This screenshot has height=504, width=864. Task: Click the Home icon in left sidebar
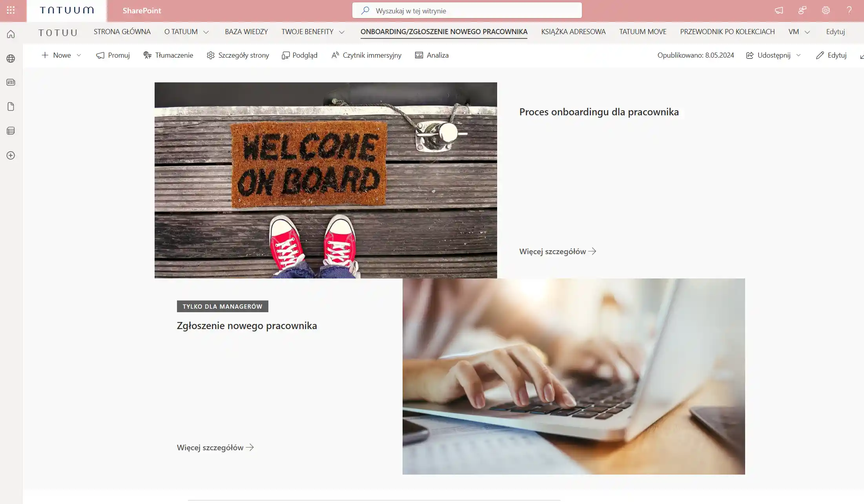(x=11, y=34)
